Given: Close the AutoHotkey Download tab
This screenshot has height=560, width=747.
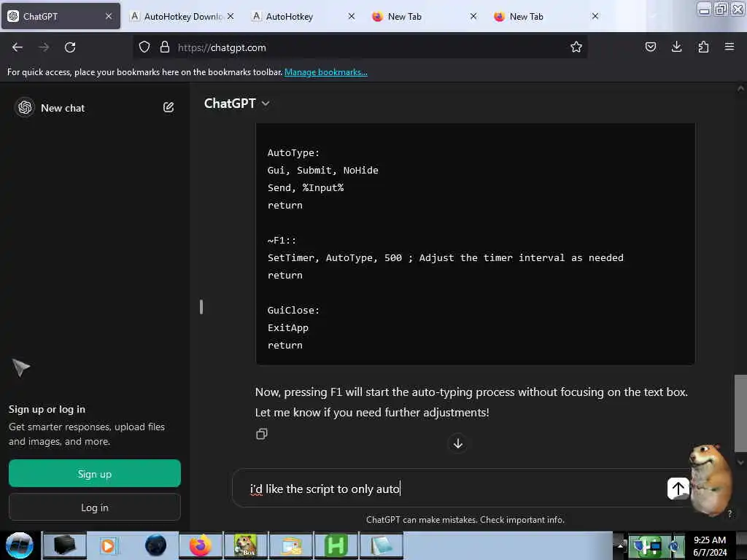Looking at the screenshot, I should [x=230, y=16].
